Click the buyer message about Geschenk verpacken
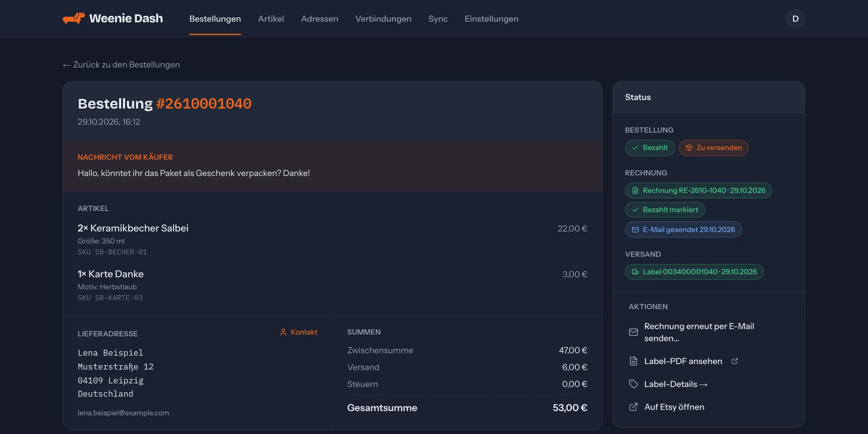This screenshot has height=434, width=868. coord(194,173)
